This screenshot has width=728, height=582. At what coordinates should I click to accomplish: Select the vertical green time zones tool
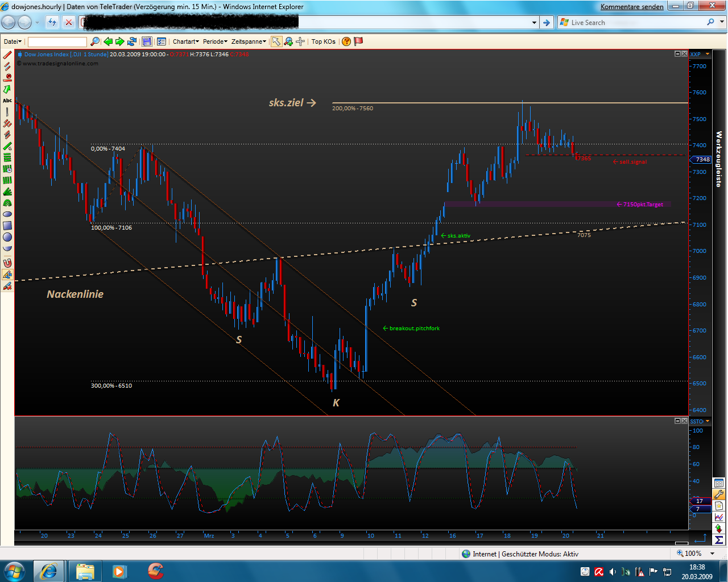coord(7,180)
